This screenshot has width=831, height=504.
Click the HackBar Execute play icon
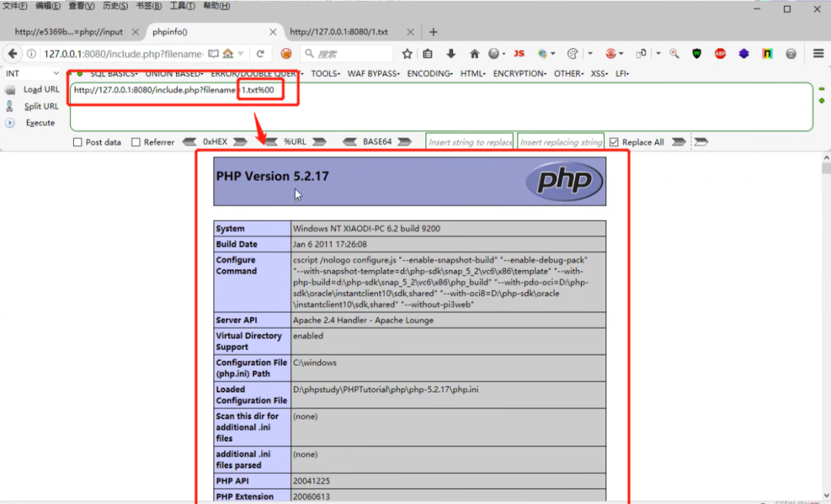[10, 122]
